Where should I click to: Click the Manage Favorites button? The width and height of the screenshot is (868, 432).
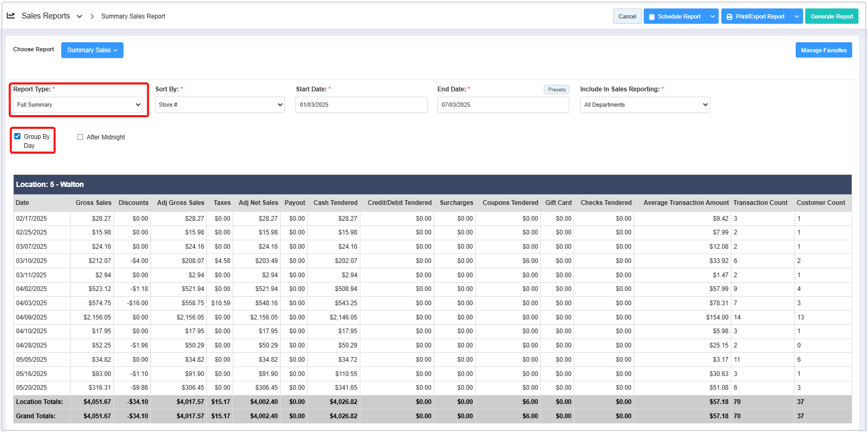point(823,50)
